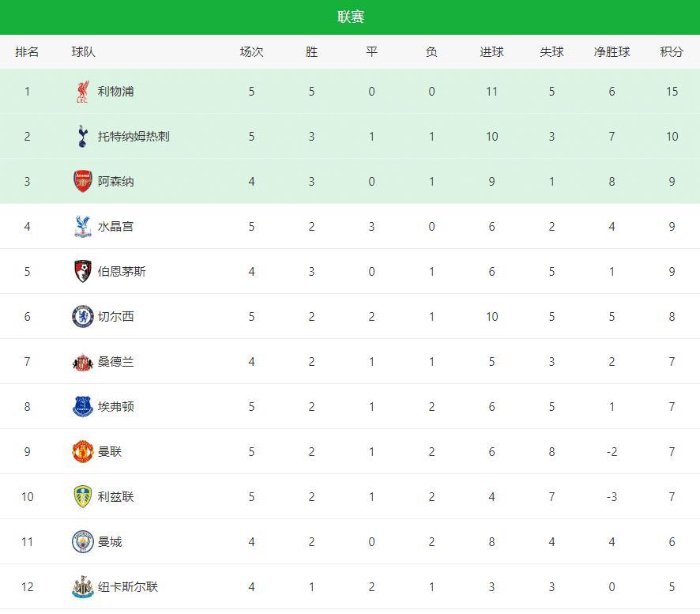The image size is (700, 614).
Task: Click the Bournemouth club badge
Action: click(x=82, y=272)
